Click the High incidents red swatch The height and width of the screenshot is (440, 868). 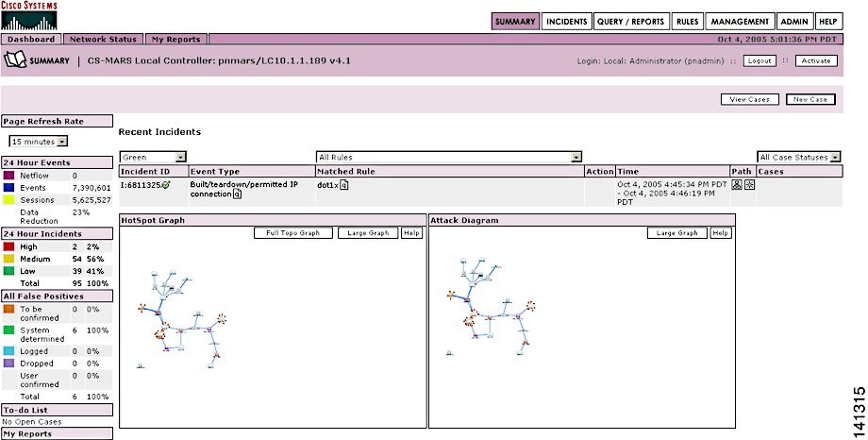[8, 246]
